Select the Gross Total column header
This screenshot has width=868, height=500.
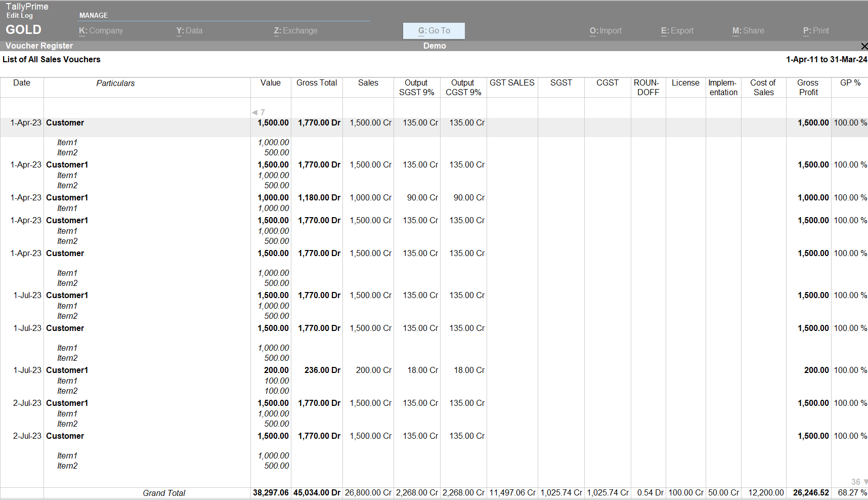[317, 82]
